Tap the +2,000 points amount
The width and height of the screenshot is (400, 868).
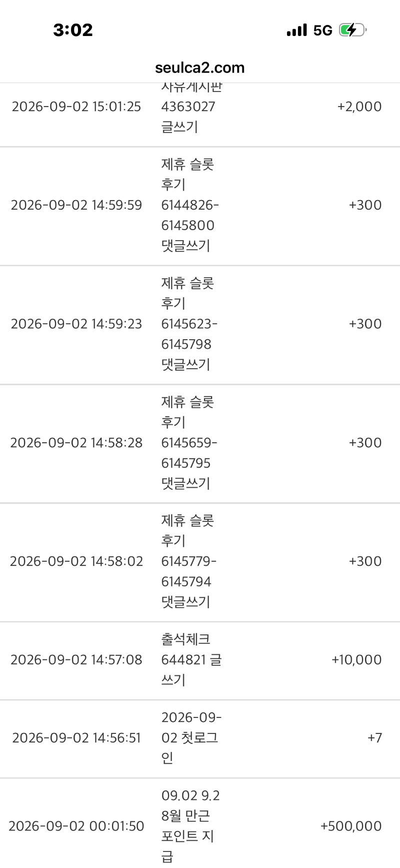point(359,107)
